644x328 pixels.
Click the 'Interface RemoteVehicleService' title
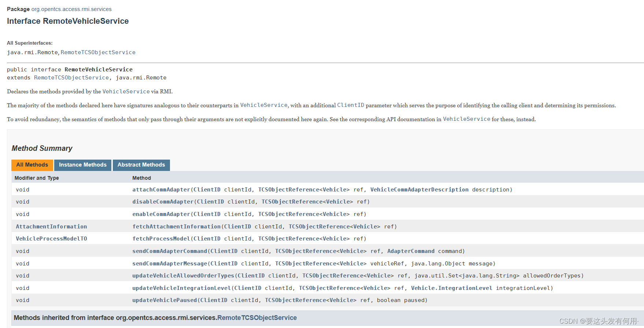68,21
